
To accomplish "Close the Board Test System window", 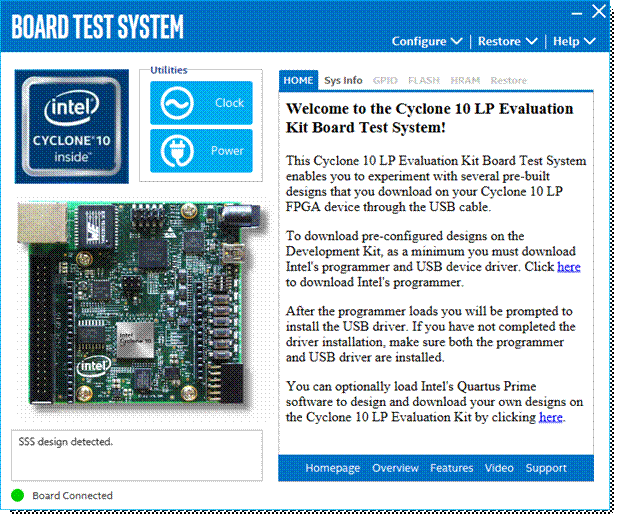I will [599, 11].
